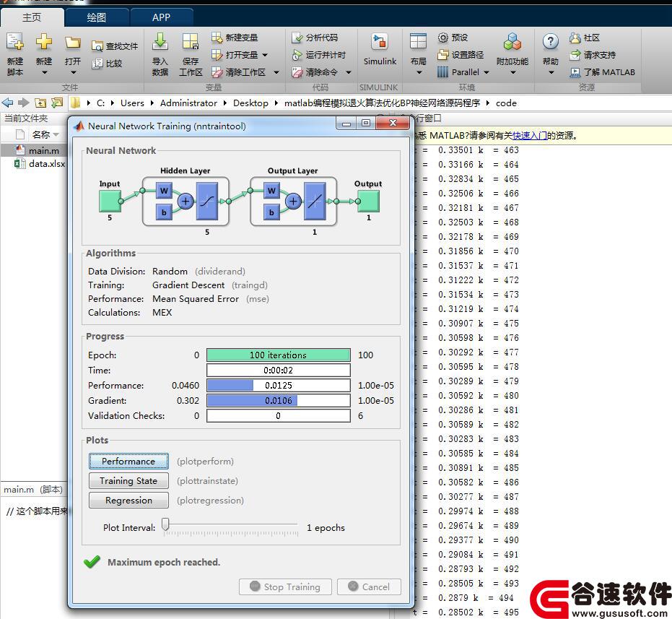The height and width of the screenshot is (619, 672).
Task: Click the 新建 yellow plus icon
Action: tap(44, 42)
